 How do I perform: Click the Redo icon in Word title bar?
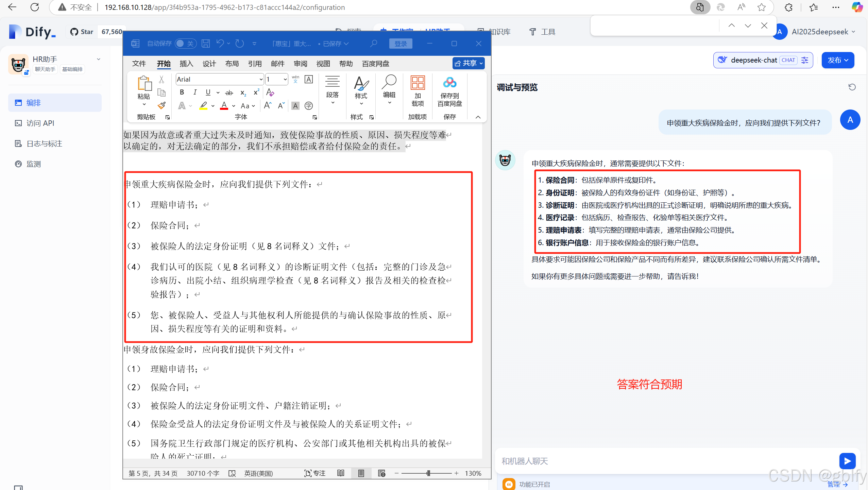point(240,44)
